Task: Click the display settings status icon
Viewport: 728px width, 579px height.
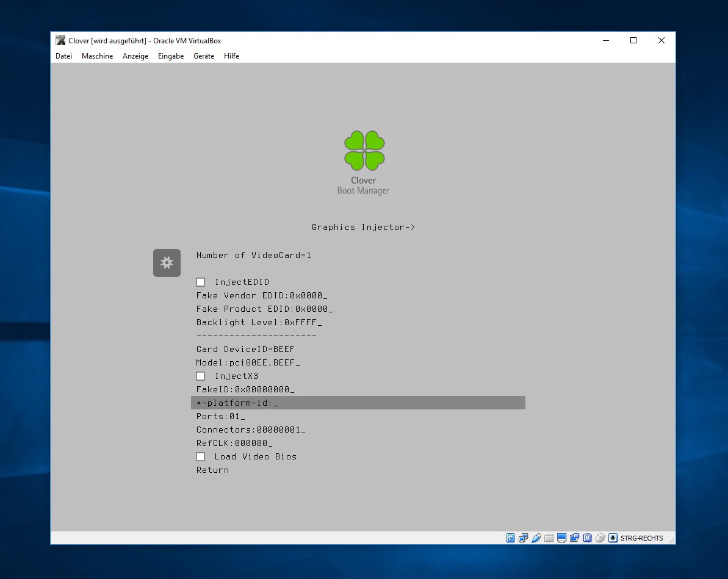Action: [562, 538]
